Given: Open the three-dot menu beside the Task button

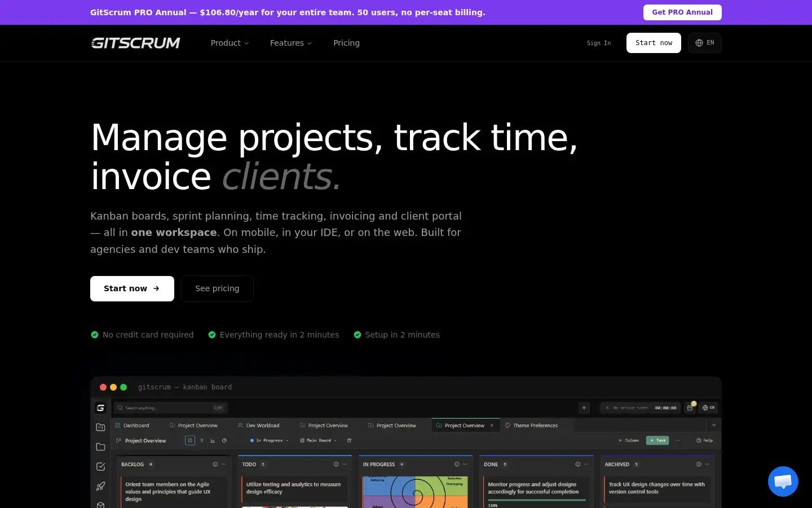Looking at the screenshot, I should click(x=677, y=440).
